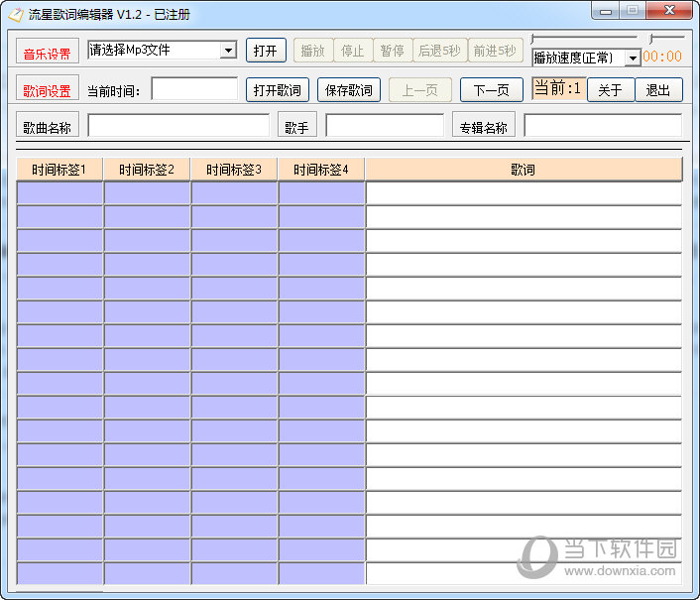Click the 前进5秒 forward button
Viewport: 700px width, 600px height.
click(495, 51)
